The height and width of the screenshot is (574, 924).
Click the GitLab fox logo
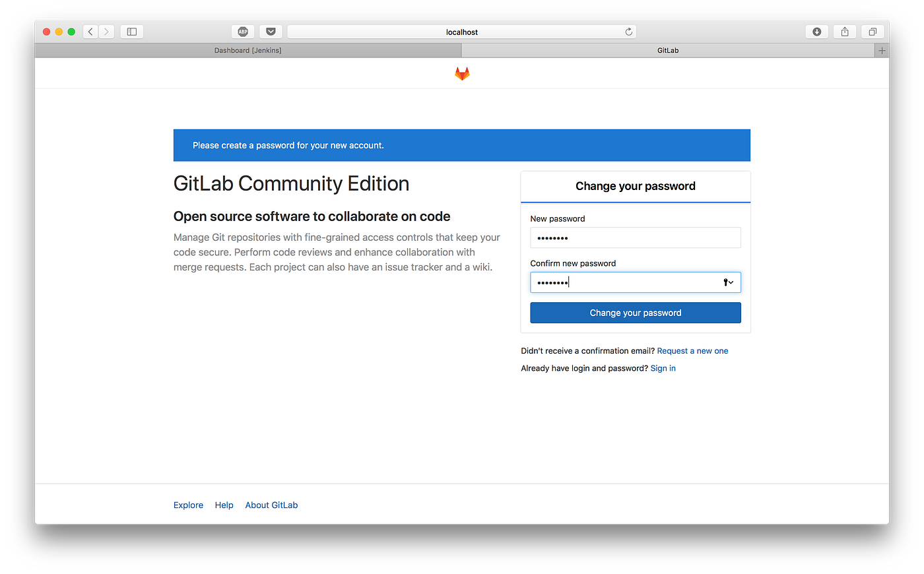pyautogui.click(x=462, y=73)
